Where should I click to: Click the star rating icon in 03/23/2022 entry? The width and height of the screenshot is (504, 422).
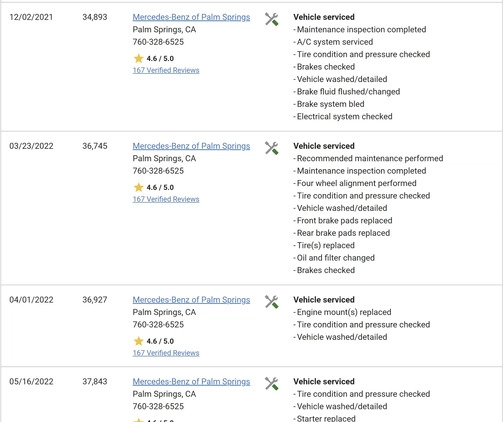click(138, 187)
